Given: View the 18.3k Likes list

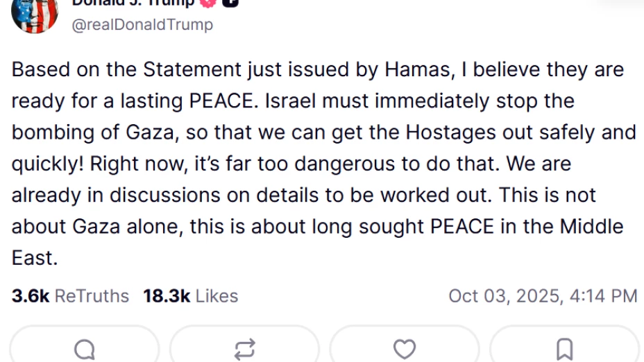Looking at the screenshot, I should (x=190, y=296).
